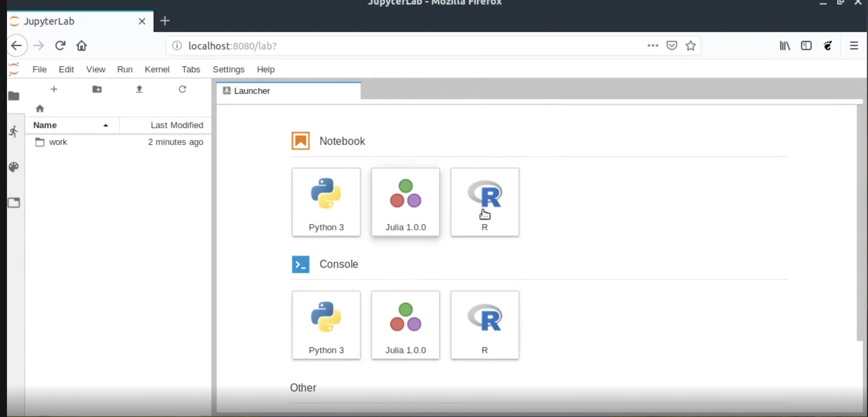The image size is (868, 417).
Task: Show the Running terminals and kernels panel
Action: 14,131
